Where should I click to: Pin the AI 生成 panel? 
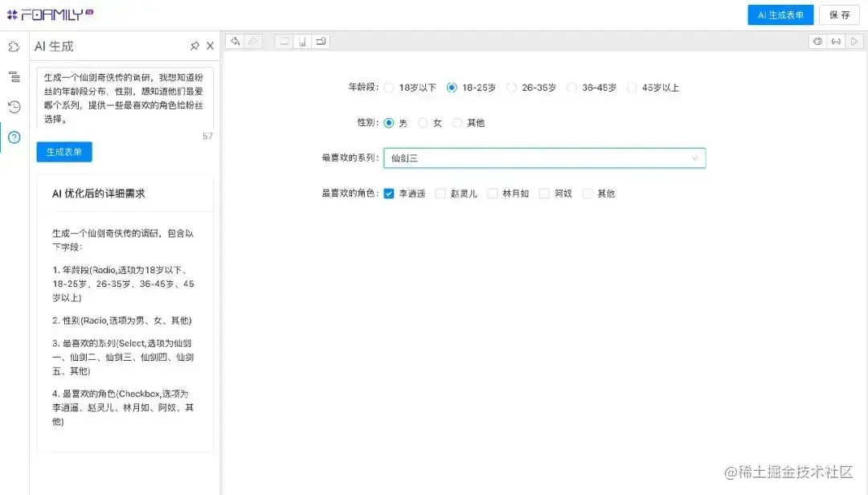click(194, 46)
